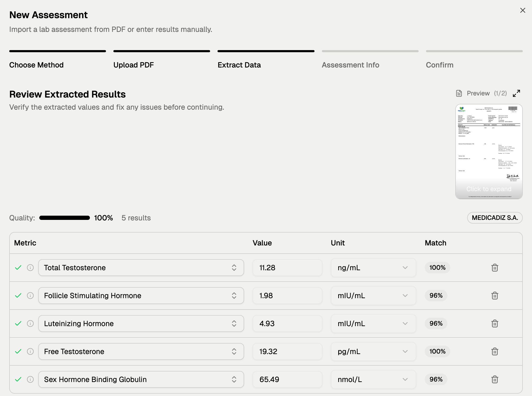Viewport: 532px width, 396px height.
Task: View info icon on Free Testosterone row
Action: [x=30, y=351]
